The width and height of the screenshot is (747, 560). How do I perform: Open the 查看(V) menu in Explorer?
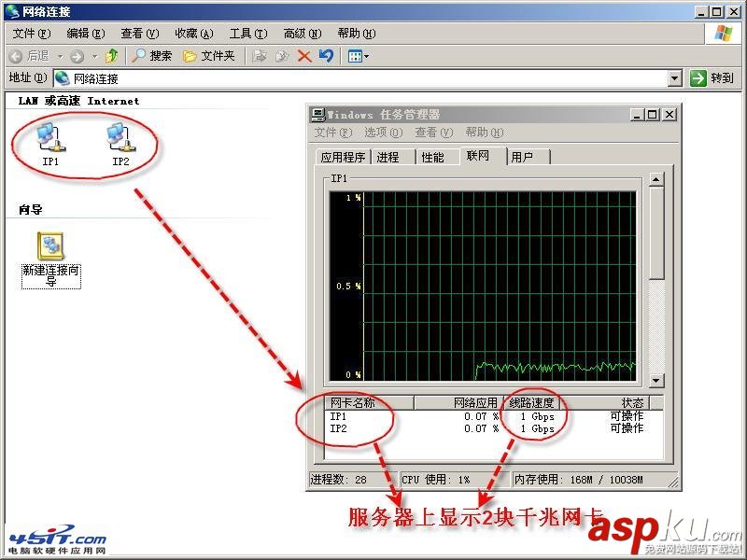tap(139, 34)
